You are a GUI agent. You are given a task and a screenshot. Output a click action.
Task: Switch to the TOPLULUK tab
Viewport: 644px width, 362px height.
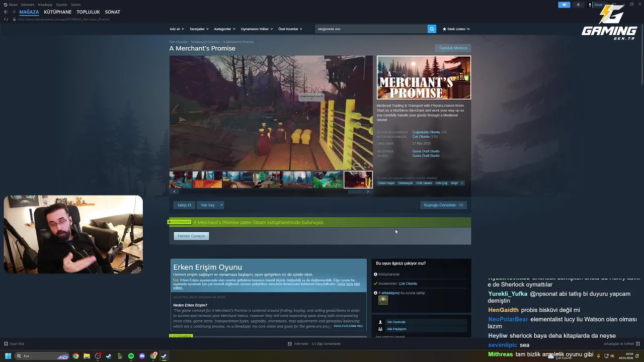click(88, 12)
